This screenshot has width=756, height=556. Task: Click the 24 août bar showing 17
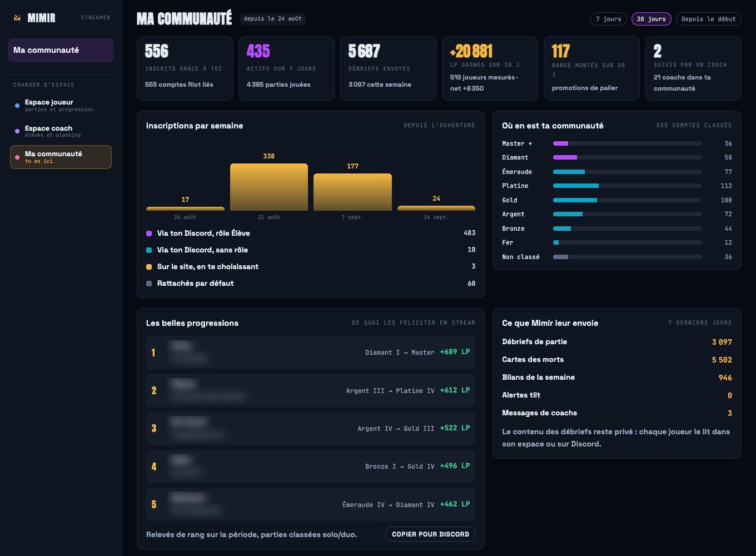click(185, 209)
